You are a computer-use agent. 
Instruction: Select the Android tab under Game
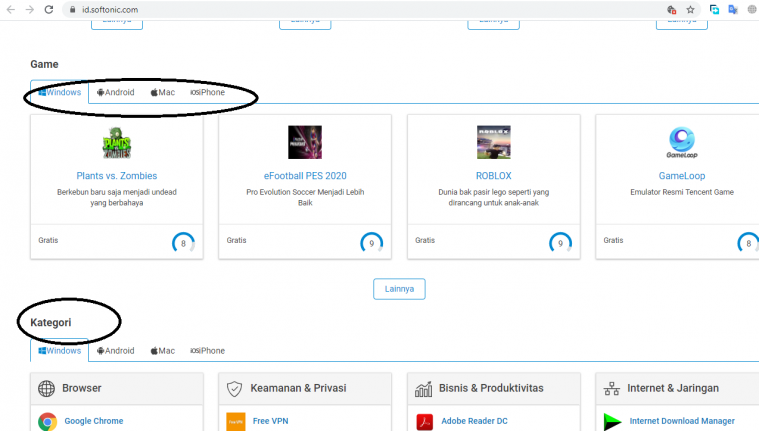coord(115,92)
